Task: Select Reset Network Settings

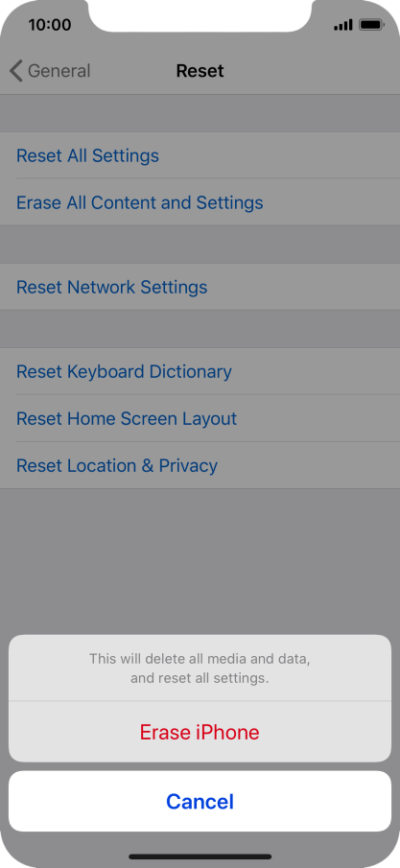Action: [200, 287]
